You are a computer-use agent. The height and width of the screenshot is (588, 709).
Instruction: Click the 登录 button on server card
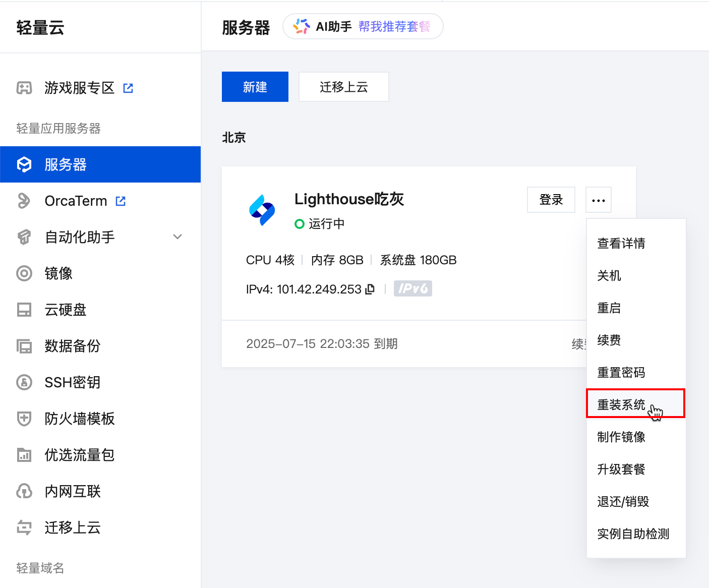click(551, 200)
